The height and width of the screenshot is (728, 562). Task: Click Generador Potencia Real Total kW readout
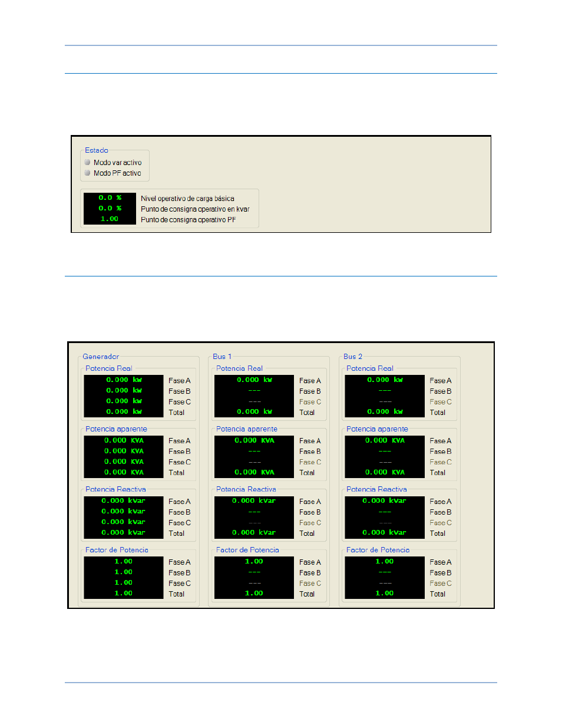point(124,412)
